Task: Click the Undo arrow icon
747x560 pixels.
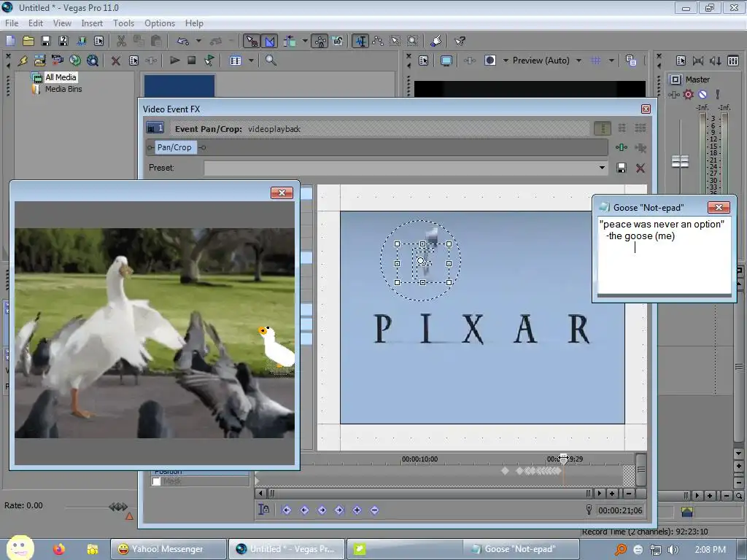Action: click(x=183, y=41)
